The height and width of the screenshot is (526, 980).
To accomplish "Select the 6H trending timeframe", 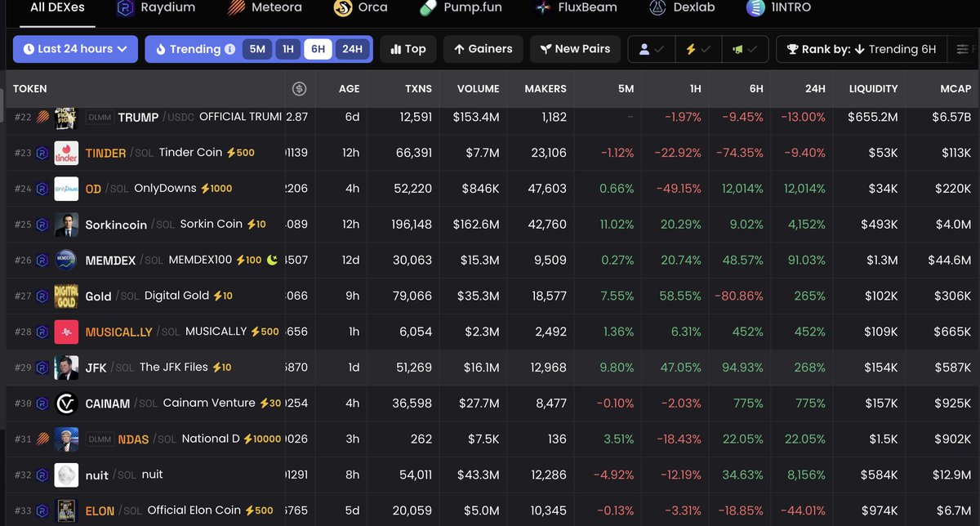I will pyautogui.click(x=318, y=49).
